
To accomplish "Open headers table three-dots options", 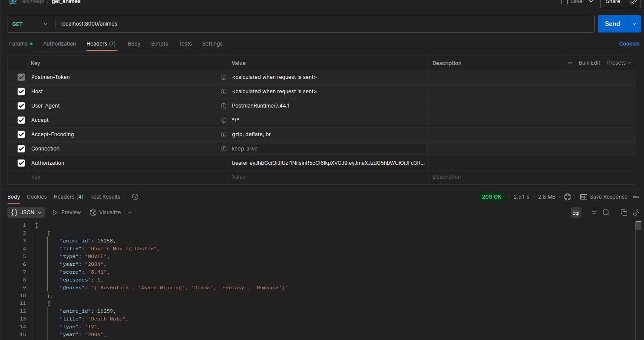I will [570, 63].
